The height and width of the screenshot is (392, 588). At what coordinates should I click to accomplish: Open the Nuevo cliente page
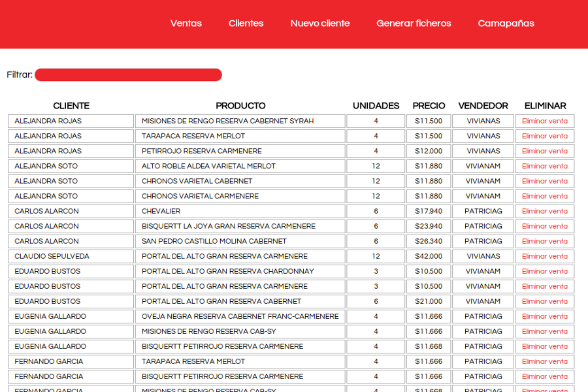pyautogui.click(x=319, y=24)
